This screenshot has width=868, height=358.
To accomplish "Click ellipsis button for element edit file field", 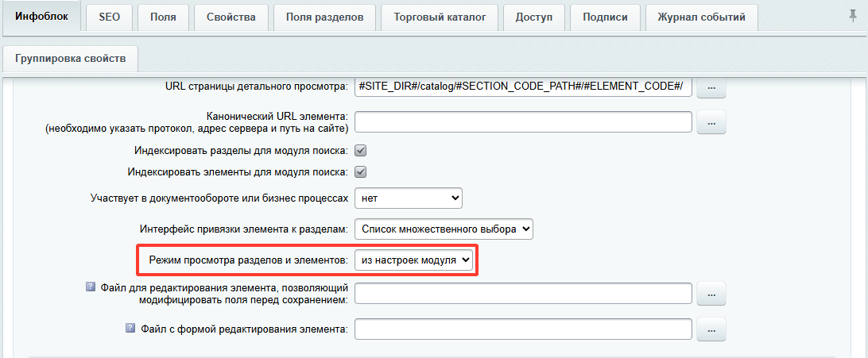I will click(711, 294).
